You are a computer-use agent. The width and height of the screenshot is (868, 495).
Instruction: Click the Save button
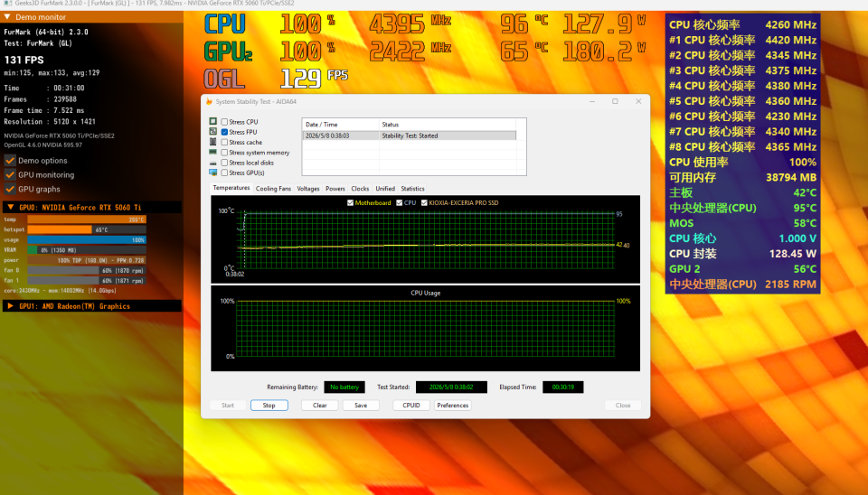[x=361, y=406]
